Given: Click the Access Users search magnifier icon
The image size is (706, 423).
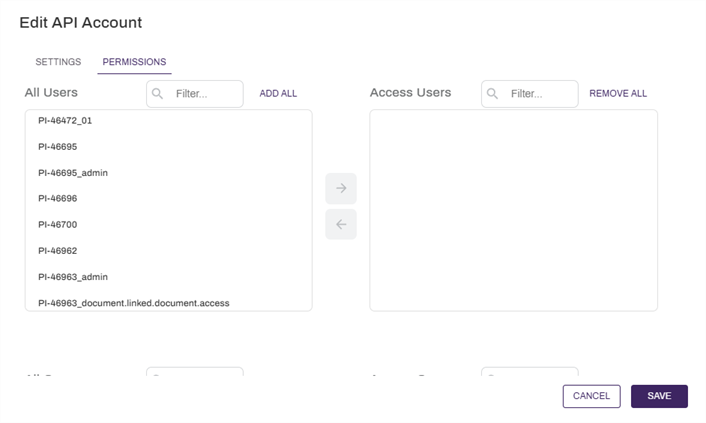Looking at the screenshot, I should (x=492, y=94).
